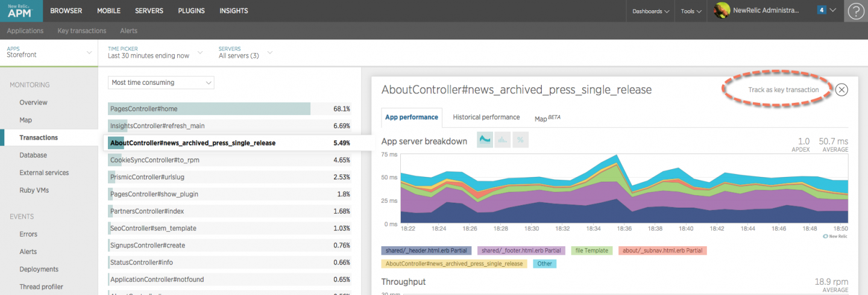Select ApplicationController#notfound transaction row
Viewport: 868px width, 295px height.
point(230,279)
